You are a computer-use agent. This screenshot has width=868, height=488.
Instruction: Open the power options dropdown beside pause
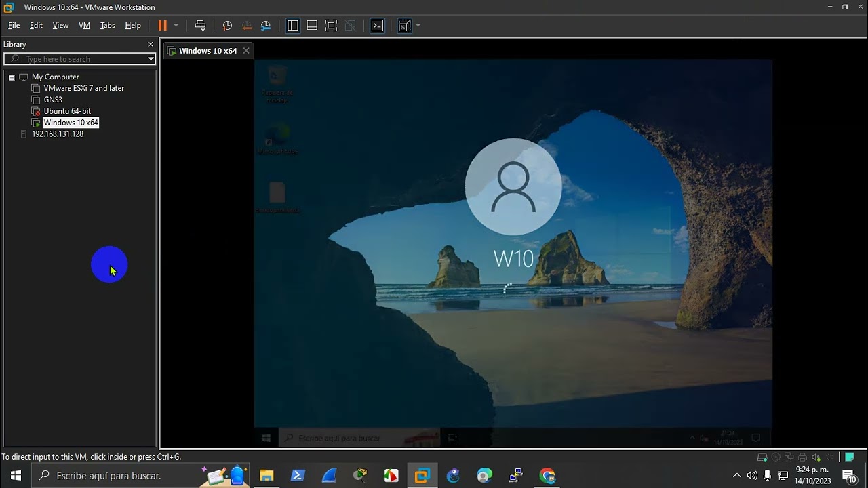click(x=176, y=26)
